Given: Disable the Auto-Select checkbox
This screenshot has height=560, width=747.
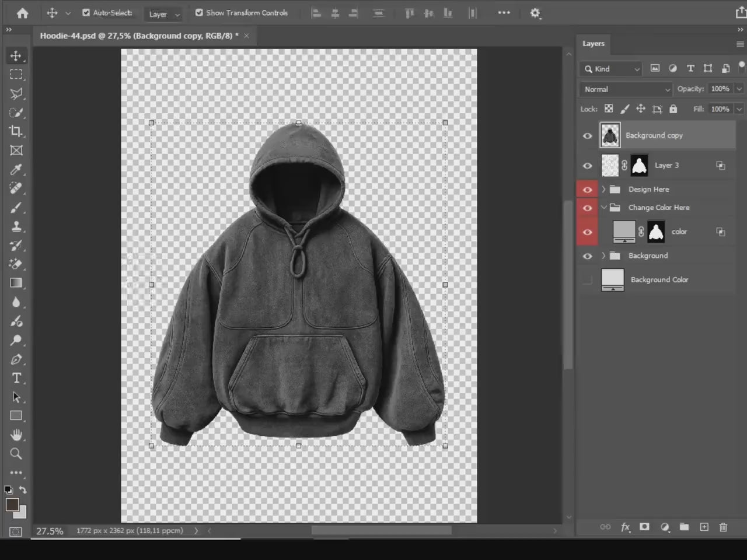Looking at the screenshot, I should 86,12.
